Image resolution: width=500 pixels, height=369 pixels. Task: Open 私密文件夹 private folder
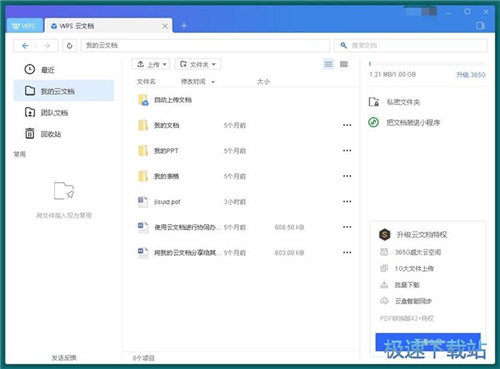tap(395, 102)
